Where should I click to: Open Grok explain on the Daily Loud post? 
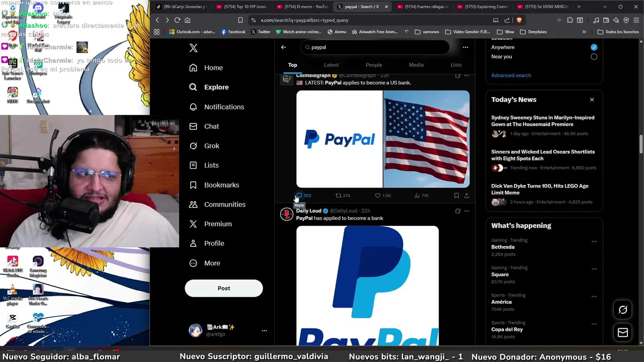457,211
